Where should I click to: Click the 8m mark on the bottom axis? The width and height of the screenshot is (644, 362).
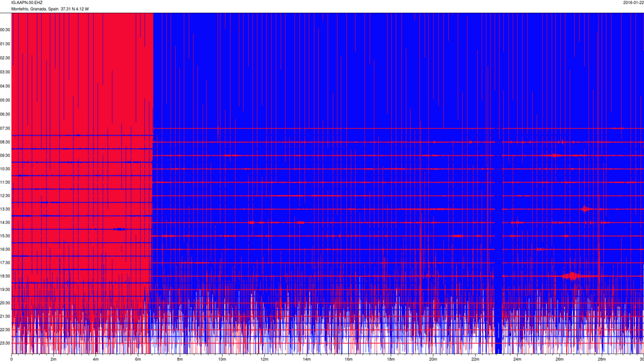180,359
